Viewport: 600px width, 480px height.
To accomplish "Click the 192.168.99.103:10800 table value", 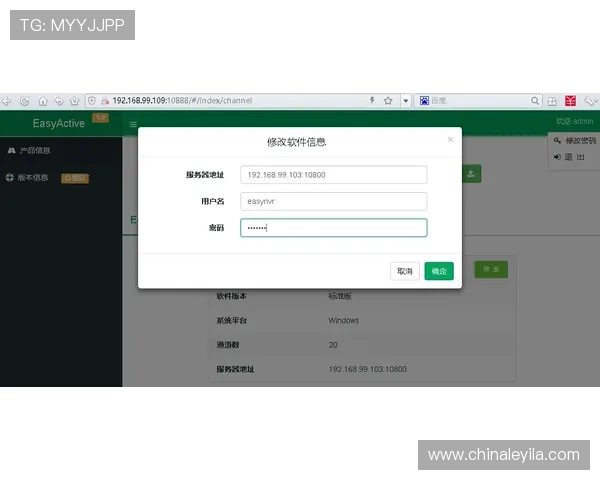I will point(368,369).
